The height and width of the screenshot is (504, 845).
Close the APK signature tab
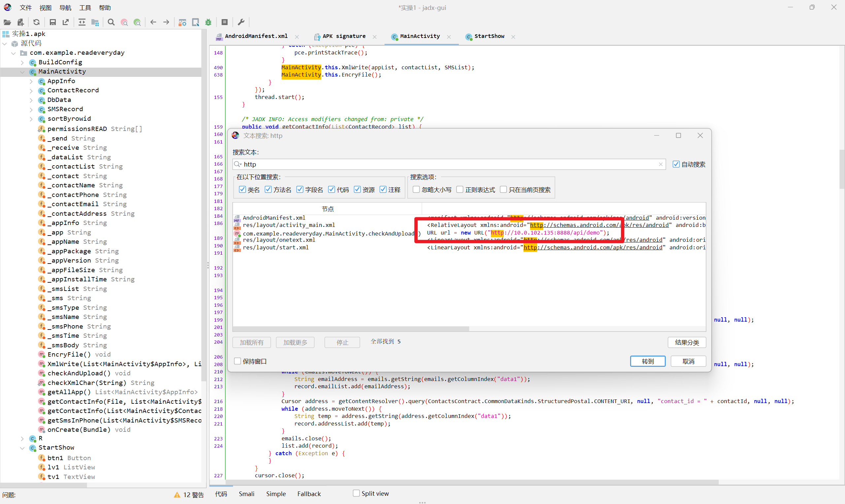coord(374,37)
